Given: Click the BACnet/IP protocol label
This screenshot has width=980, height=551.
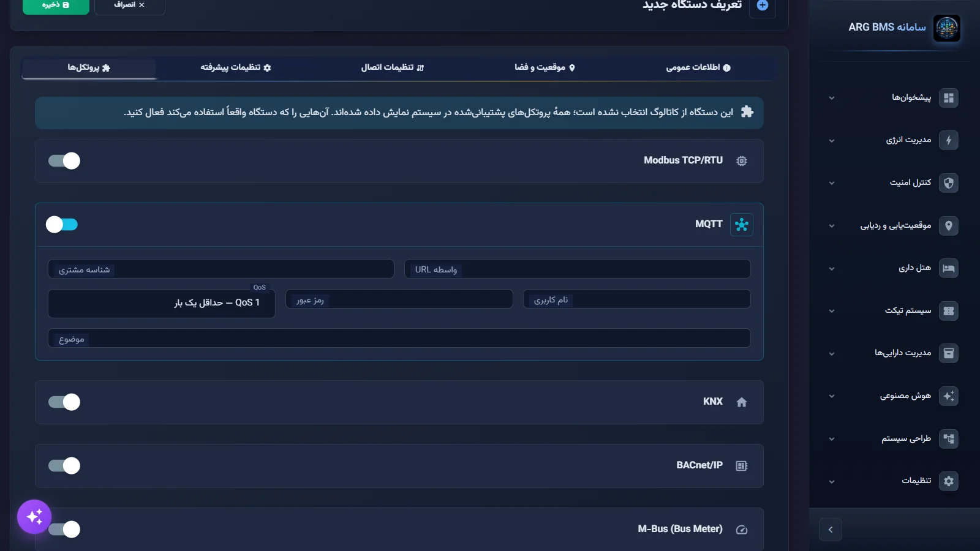Looking at the screenshot, I should pyautogui.click(x=699, y=465).
